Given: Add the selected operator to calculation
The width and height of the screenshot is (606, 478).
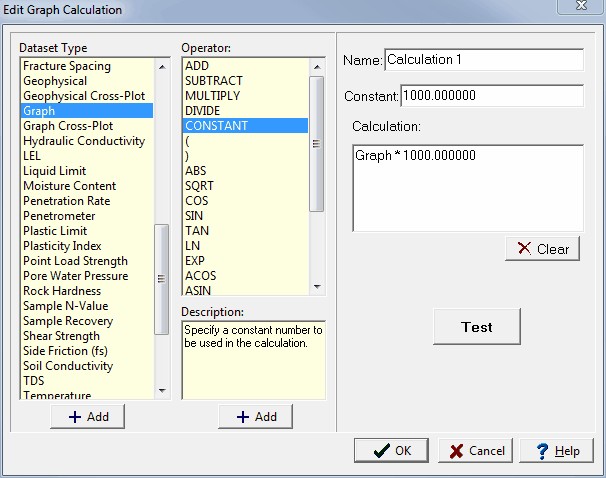Looking at the screenshot, I should pos(255,417).
